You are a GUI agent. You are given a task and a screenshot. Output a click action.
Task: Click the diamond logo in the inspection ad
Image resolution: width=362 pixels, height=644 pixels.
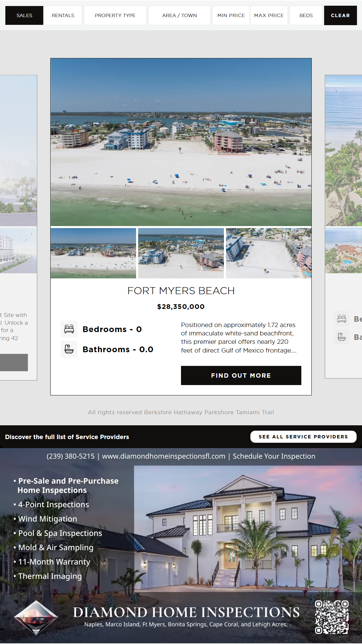point(36,618)
